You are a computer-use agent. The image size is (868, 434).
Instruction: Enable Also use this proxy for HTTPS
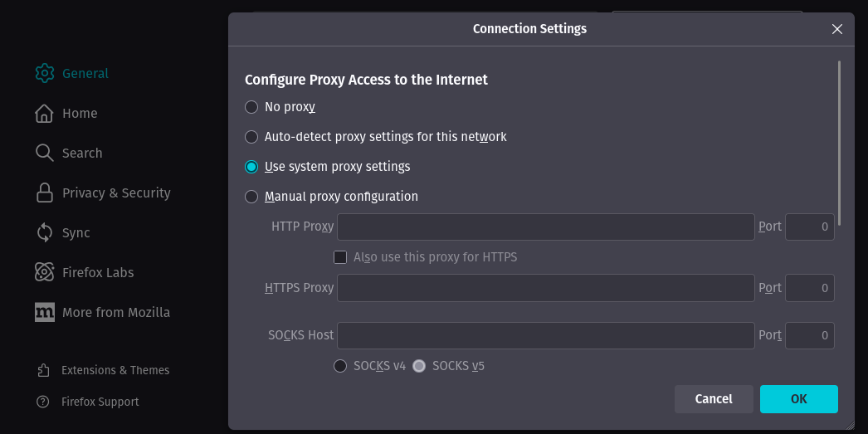pos(340,257)
